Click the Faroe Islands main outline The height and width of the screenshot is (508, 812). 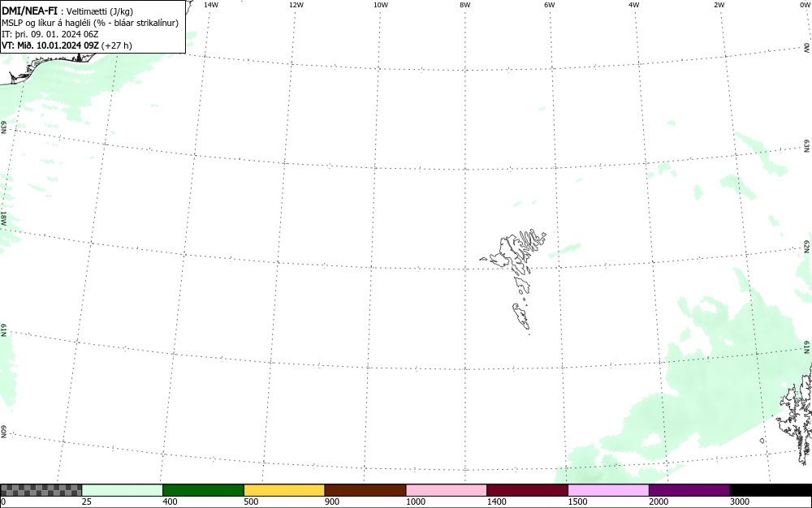(514, 251)
